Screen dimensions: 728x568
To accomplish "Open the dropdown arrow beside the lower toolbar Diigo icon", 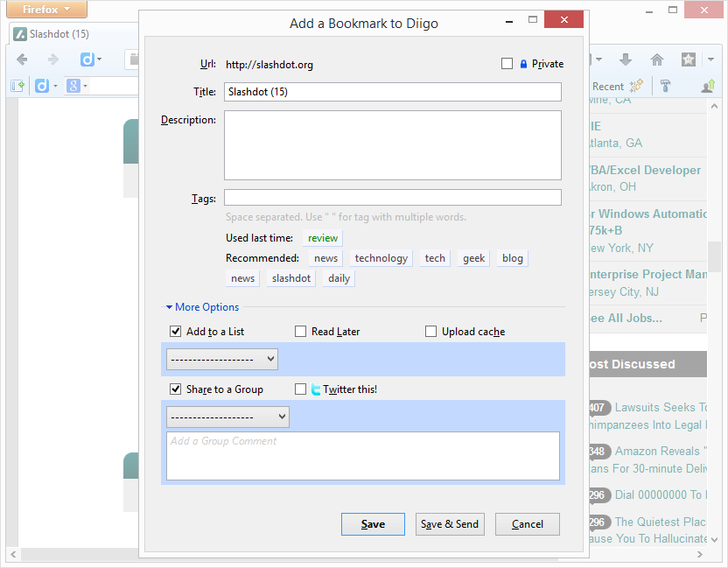I will pyautogui.click(x=55, y=86).
